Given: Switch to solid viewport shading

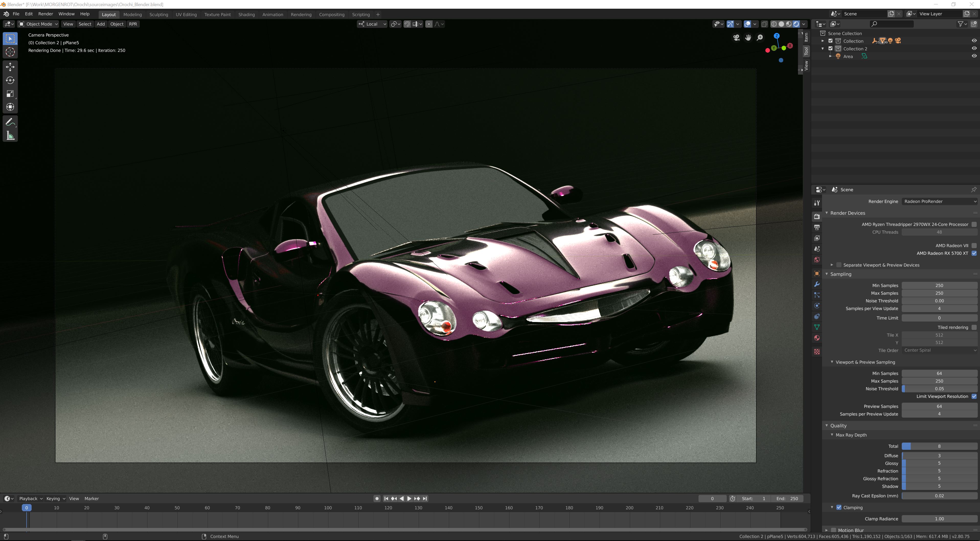Looking at the screenshot, I should point(781,24).
